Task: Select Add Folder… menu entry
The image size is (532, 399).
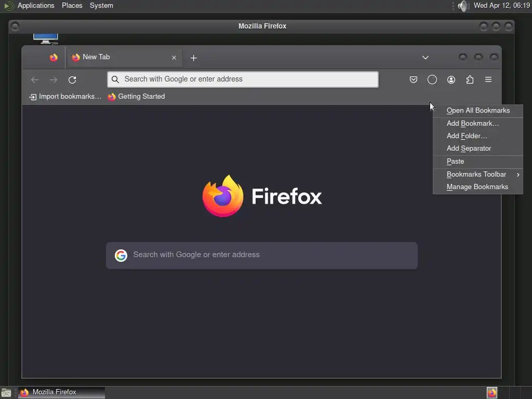Action: 478,136
